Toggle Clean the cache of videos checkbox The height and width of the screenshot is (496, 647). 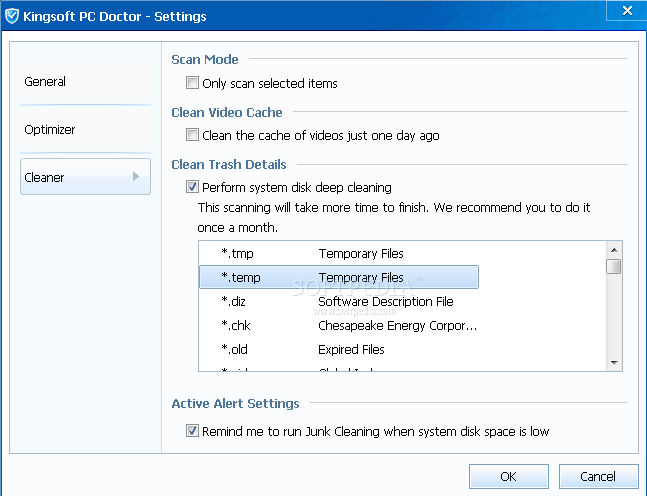click(x=192, y=135)
